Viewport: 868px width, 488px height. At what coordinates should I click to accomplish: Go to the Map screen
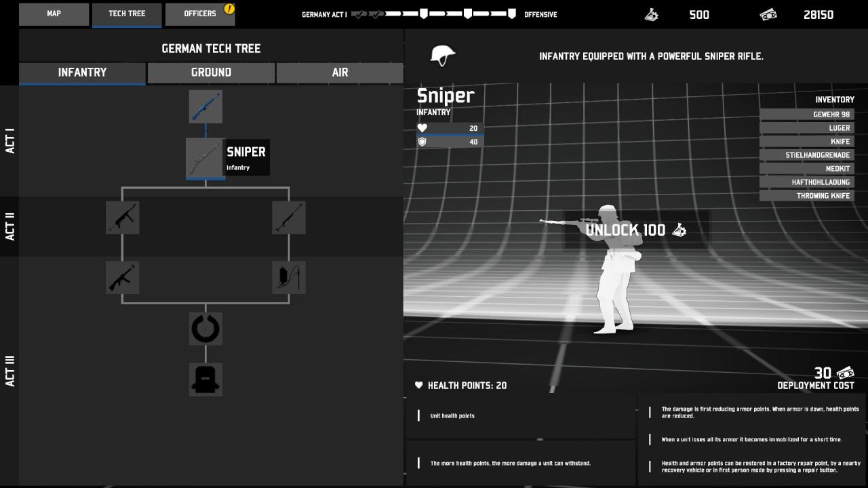tap(54, 14)
